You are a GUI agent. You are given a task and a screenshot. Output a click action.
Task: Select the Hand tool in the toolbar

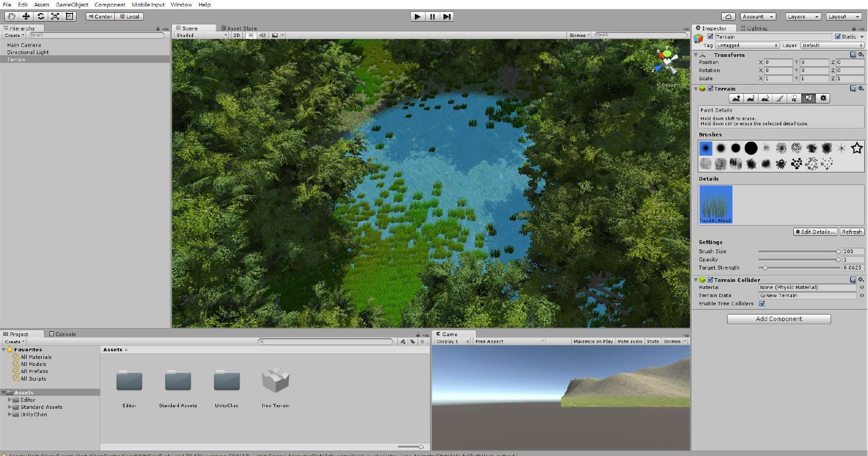coord(11,16)
